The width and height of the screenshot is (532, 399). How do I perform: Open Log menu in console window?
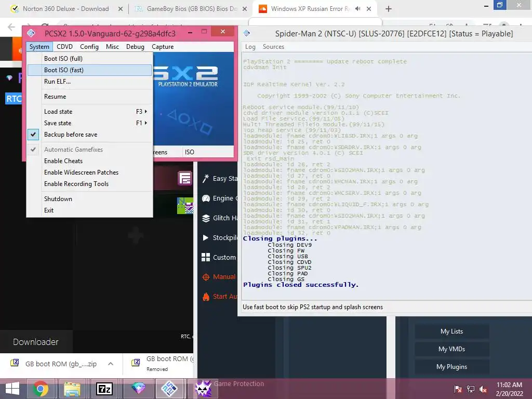pos(250,47)
